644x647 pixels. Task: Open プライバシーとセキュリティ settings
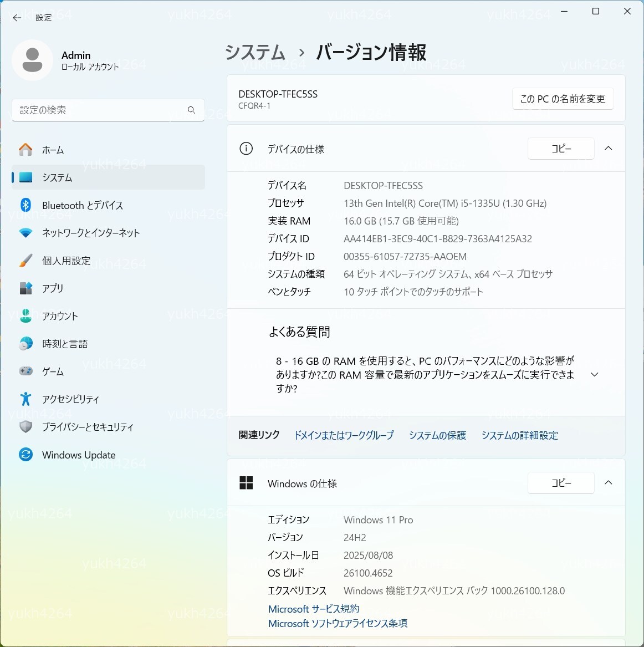(108, 427)
